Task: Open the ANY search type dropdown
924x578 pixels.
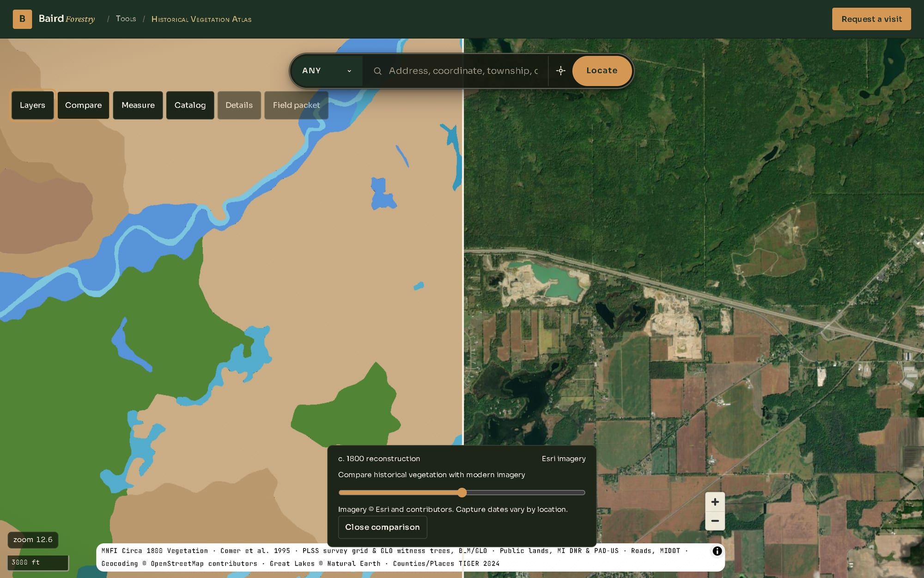Action: (x=327, y=71)
